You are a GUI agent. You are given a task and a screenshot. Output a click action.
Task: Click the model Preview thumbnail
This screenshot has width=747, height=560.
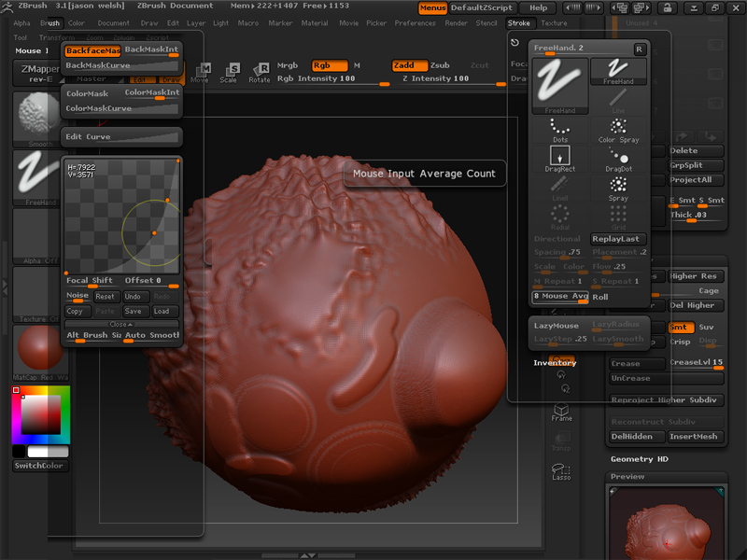click(667, 523)
